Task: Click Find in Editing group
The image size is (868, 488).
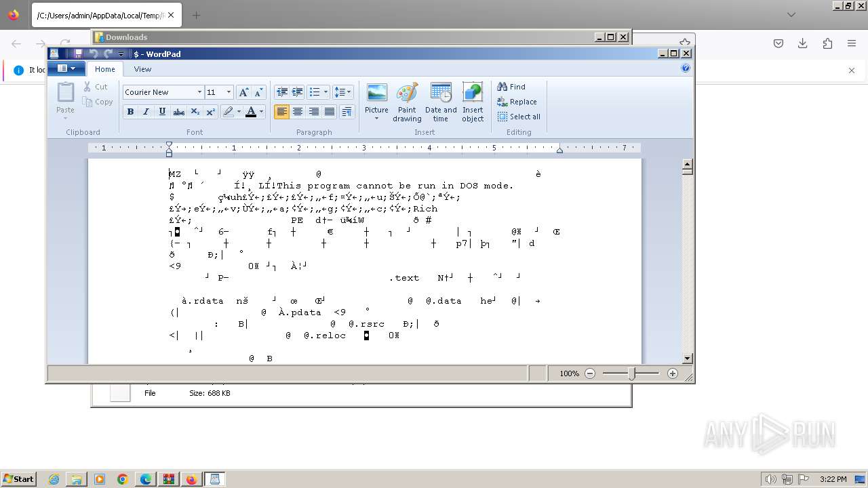Action: click(x=511, y=87)
